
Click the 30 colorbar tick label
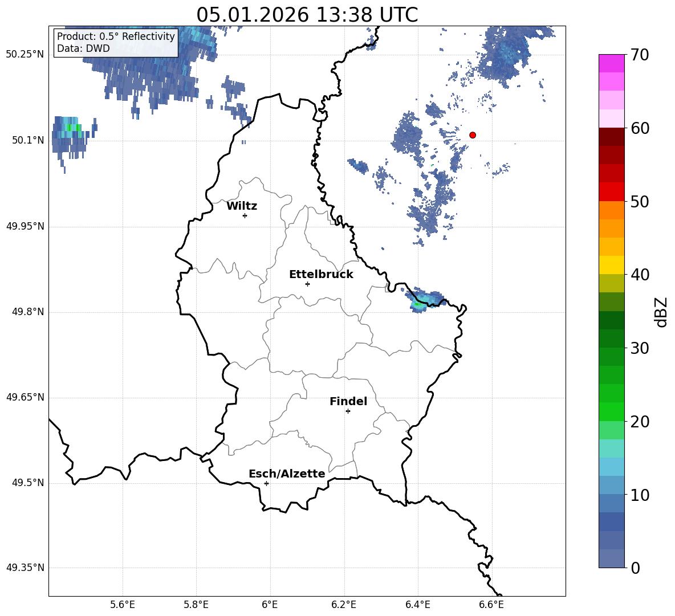[639, 348]
